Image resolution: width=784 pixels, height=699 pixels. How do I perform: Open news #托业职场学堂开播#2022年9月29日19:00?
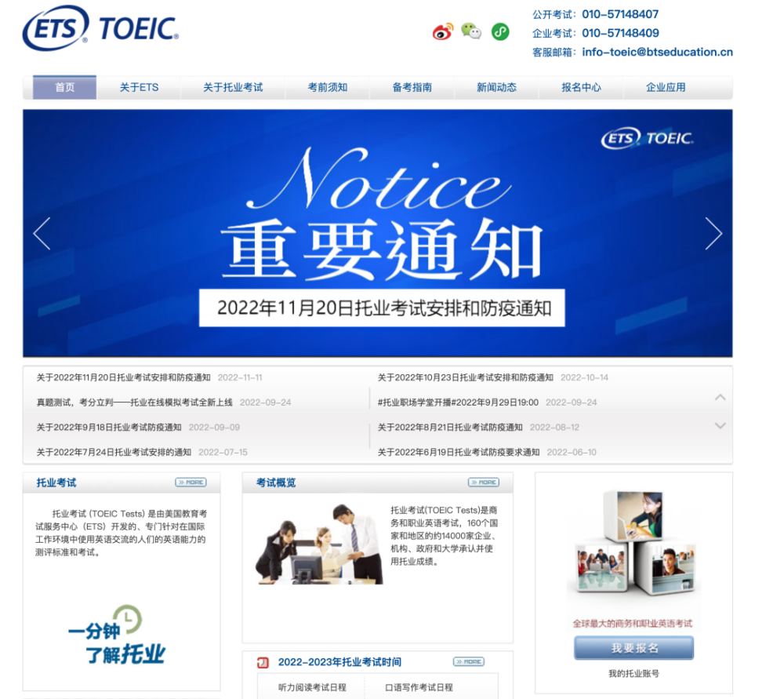(458, 402)
